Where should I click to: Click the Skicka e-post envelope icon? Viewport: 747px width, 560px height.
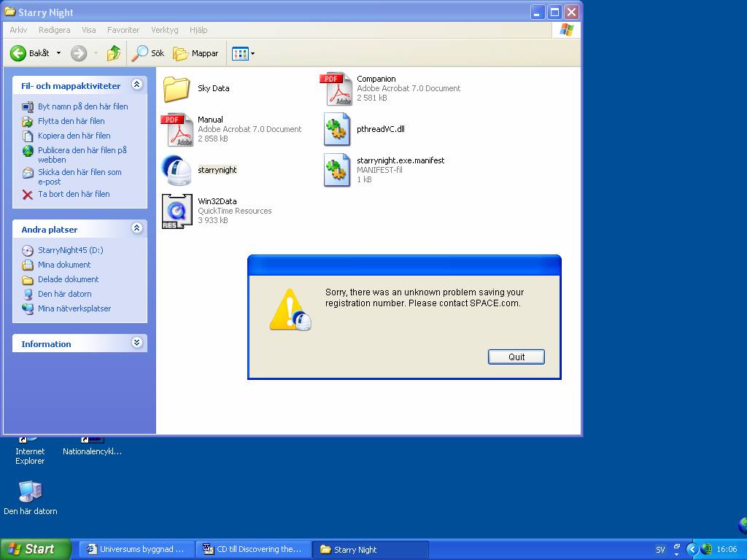[28, 173]
